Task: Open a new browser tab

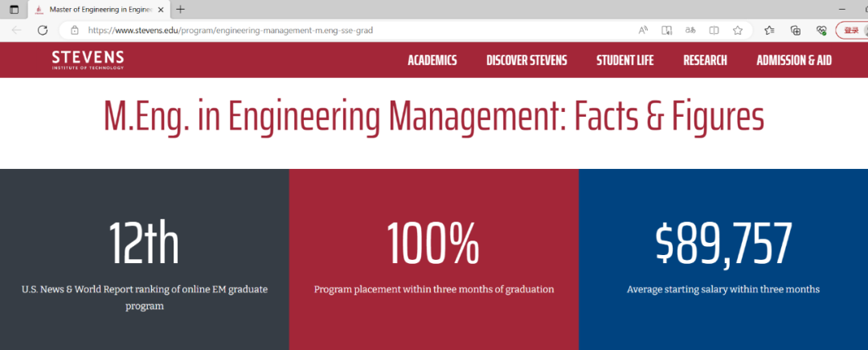Action: pyautogui.click(x=180, y=10)
